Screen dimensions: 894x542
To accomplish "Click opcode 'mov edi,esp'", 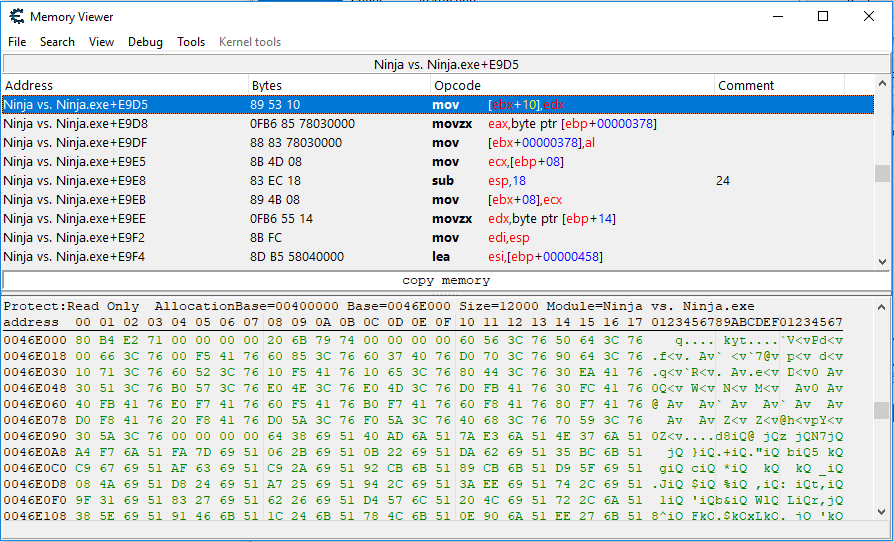I will point(481,238).
